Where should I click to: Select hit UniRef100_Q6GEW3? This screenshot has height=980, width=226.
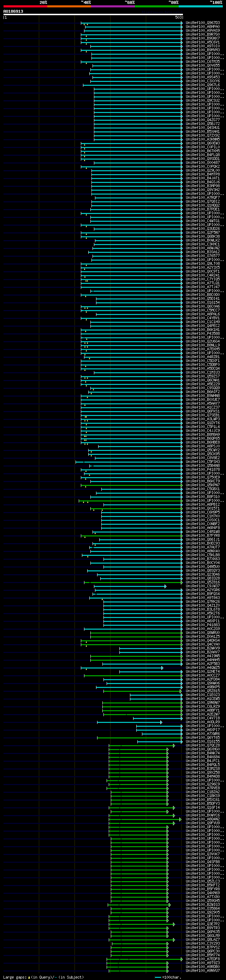point(203,143)
